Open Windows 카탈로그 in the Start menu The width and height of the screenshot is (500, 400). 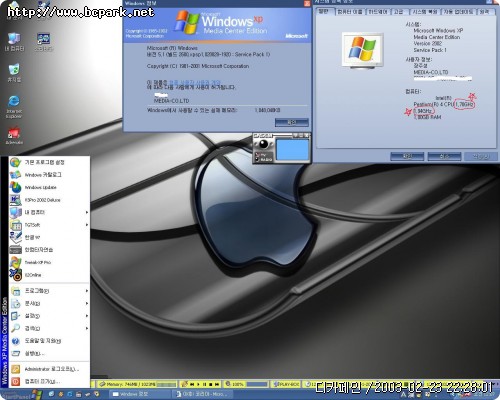click(49, 175)
